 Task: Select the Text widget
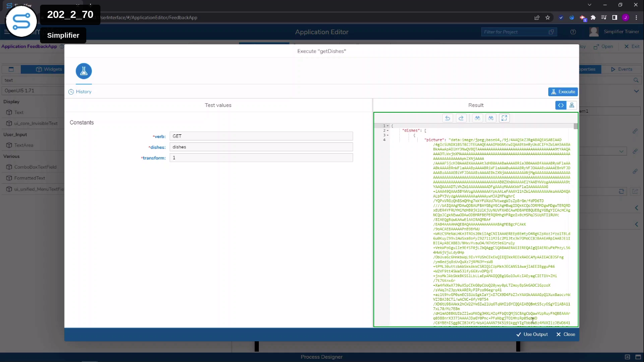pos(19,113)
